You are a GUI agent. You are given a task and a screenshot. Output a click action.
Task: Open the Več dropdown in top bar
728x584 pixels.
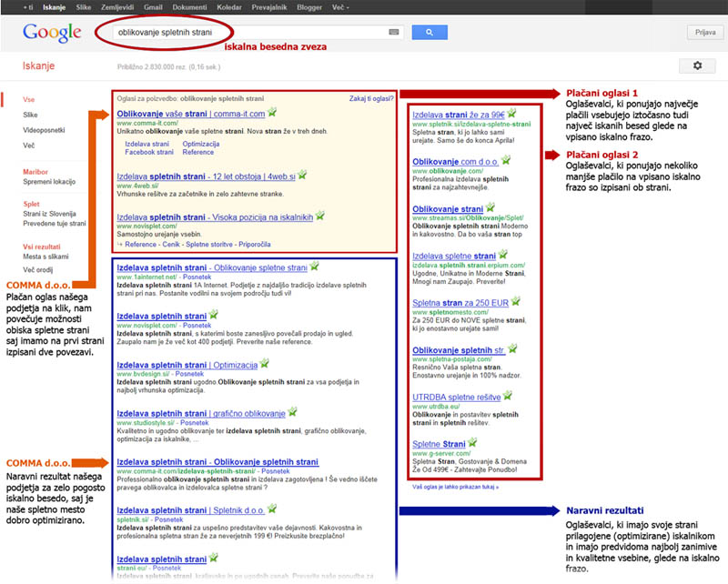coord(340,7)
